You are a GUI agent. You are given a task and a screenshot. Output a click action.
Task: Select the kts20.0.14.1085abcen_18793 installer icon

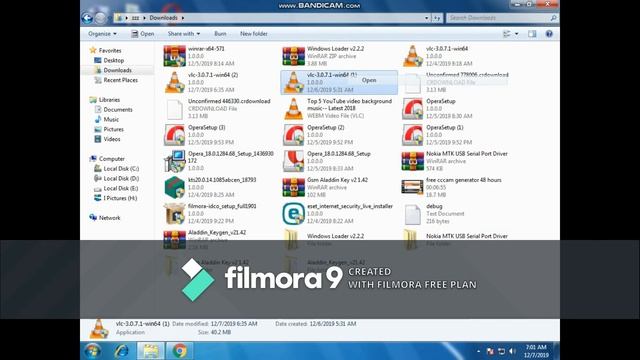[x=174, y=187]
